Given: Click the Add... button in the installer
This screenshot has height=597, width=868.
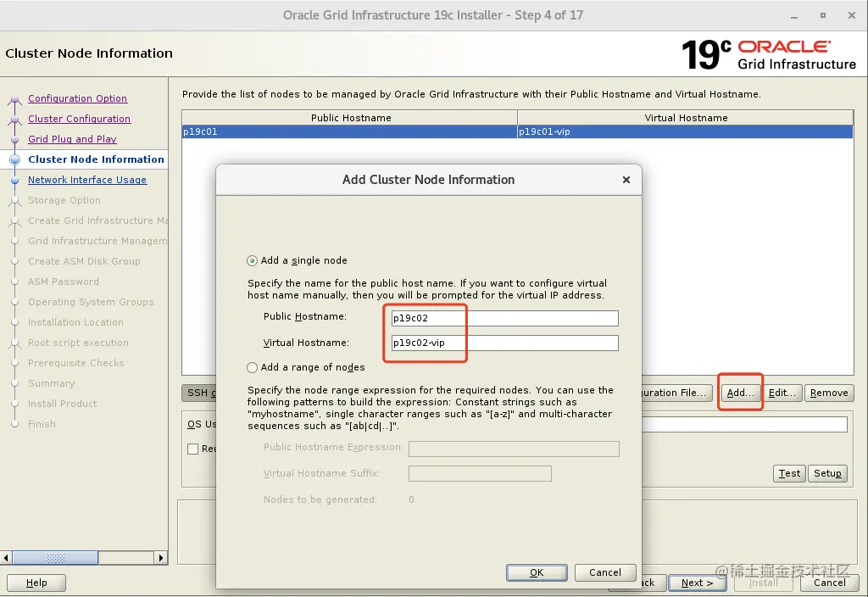Looking at the screenshot, I should (740, 393).
